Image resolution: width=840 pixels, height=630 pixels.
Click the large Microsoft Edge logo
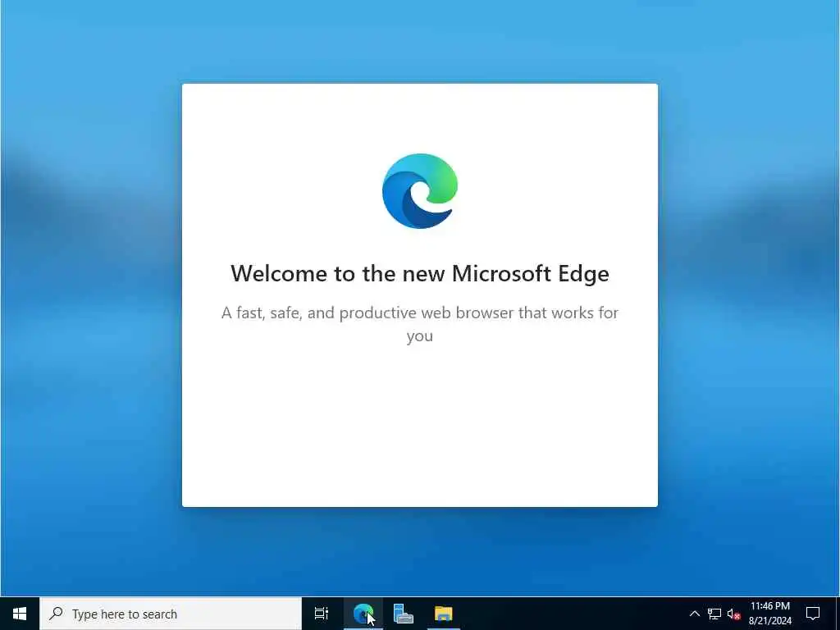tap(420, 191)
